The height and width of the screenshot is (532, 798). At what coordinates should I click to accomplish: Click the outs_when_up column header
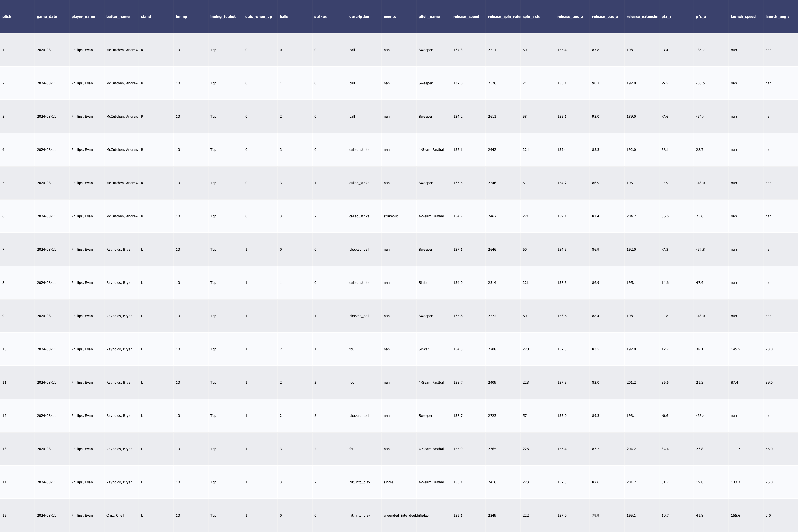coord(258,16)
